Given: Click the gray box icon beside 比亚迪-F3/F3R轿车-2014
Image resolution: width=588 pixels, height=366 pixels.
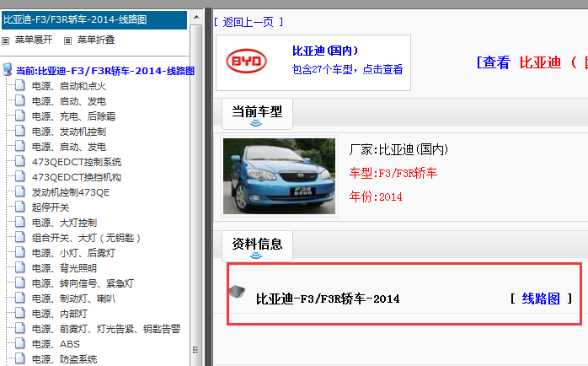Looking at the screenshot, I should (237, 291).
